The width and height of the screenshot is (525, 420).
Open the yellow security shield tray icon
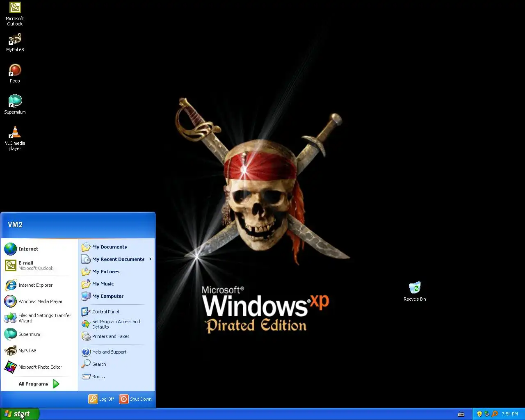tap(479, 414)
